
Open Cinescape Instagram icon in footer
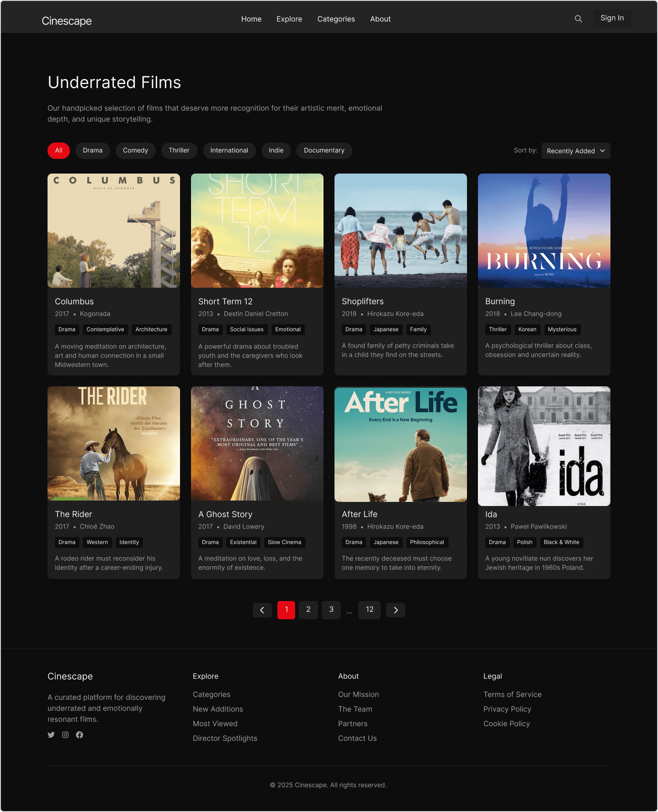(65, 735)
